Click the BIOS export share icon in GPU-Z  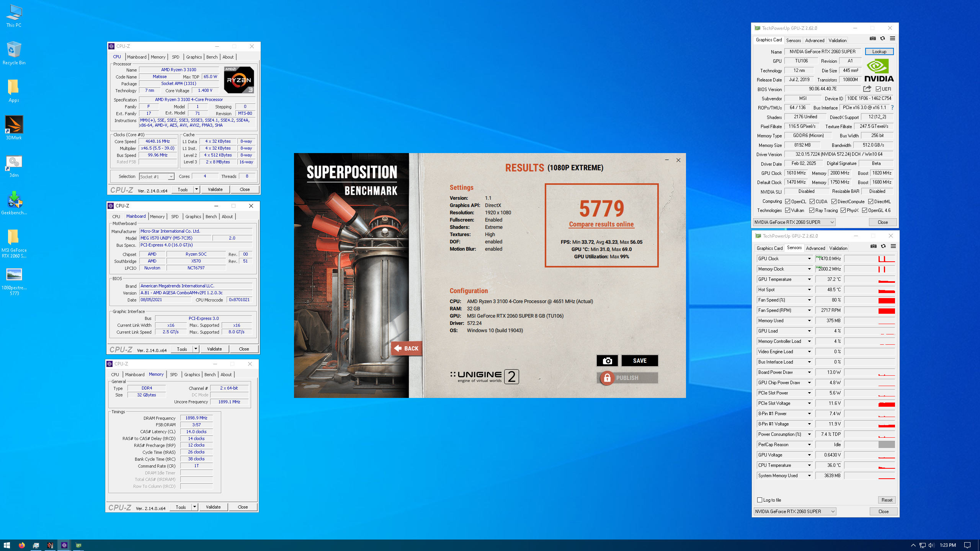tap(867, 89)
